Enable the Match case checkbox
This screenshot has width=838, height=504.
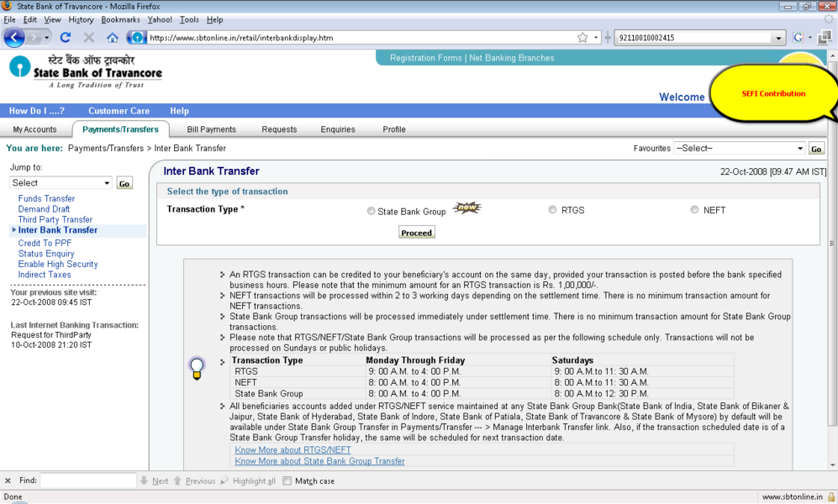click(287, 481)
